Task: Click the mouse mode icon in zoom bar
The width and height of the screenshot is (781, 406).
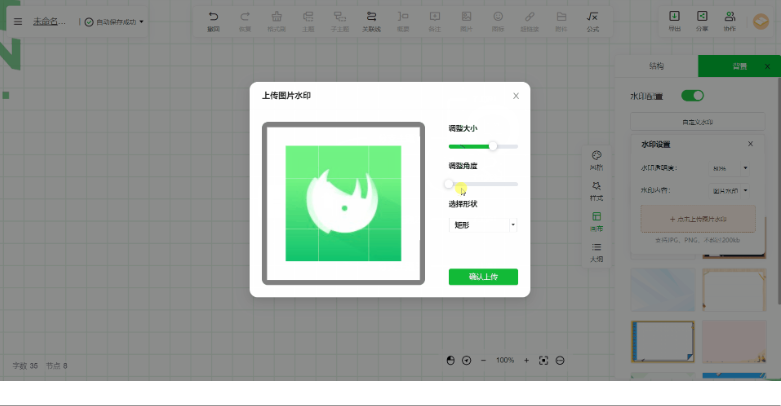Action: pos(451,361)
